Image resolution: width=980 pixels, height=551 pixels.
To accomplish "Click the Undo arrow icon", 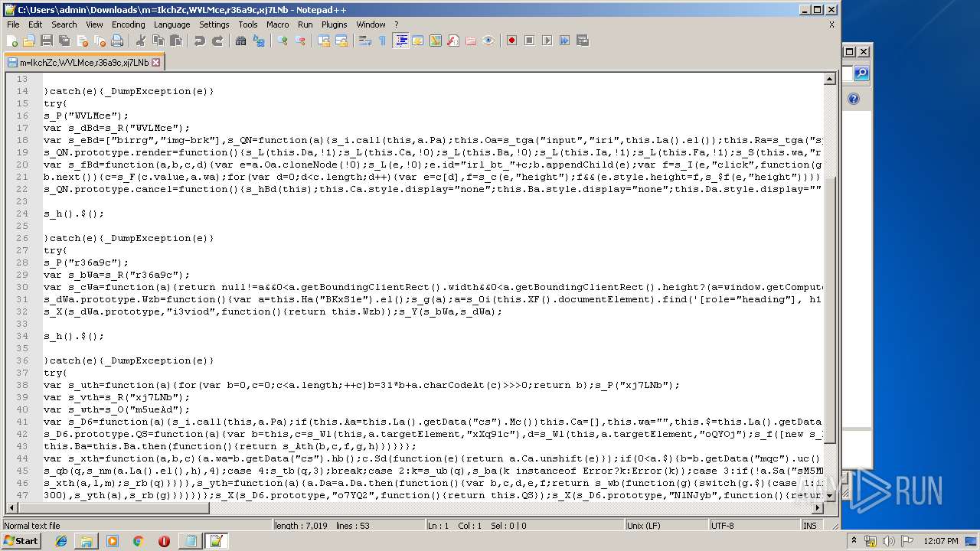I will click(199, 41).
